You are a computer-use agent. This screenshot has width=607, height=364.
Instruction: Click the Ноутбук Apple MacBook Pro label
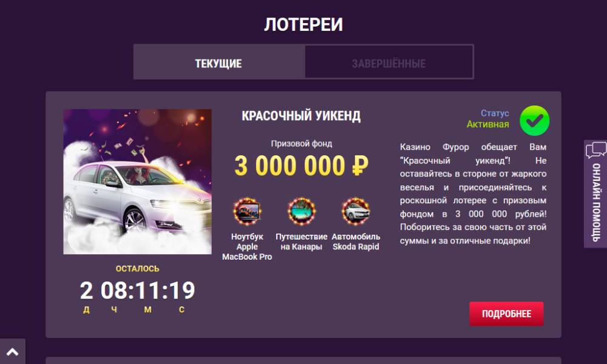247,246
